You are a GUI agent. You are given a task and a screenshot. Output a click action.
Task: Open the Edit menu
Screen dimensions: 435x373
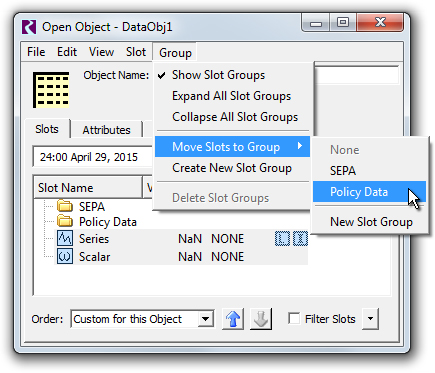[x=67, y=52]
